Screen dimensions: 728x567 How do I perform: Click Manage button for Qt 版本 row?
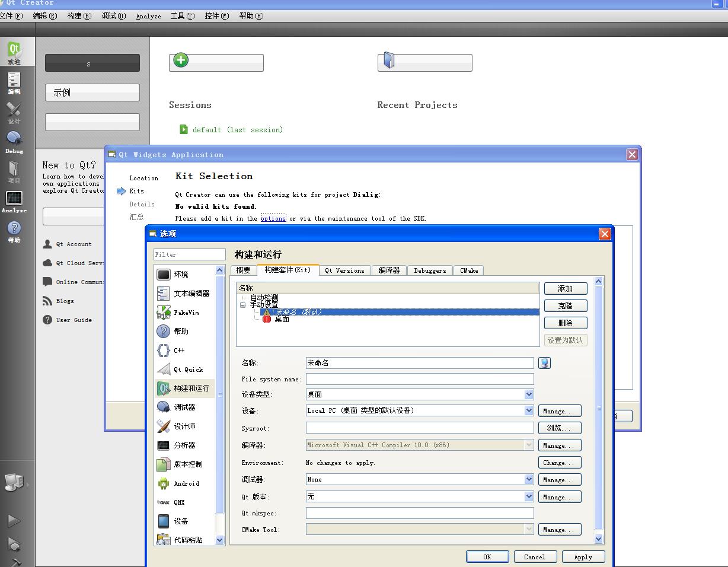(x=560, y=497)
